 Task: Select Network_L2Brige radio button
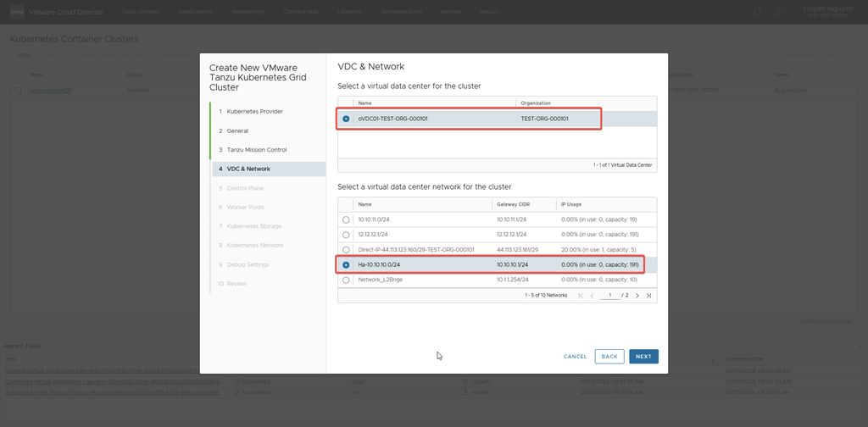point(346,280)
